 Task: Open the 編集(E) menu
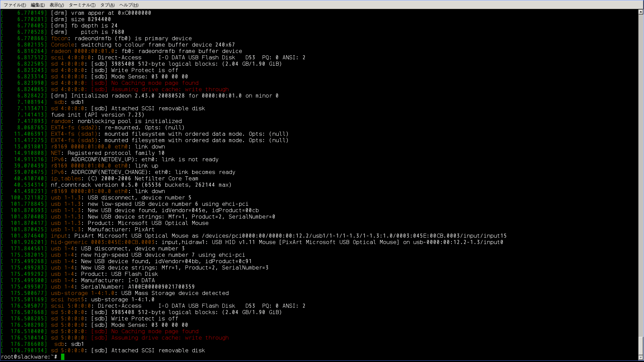[x=38, y=5]
